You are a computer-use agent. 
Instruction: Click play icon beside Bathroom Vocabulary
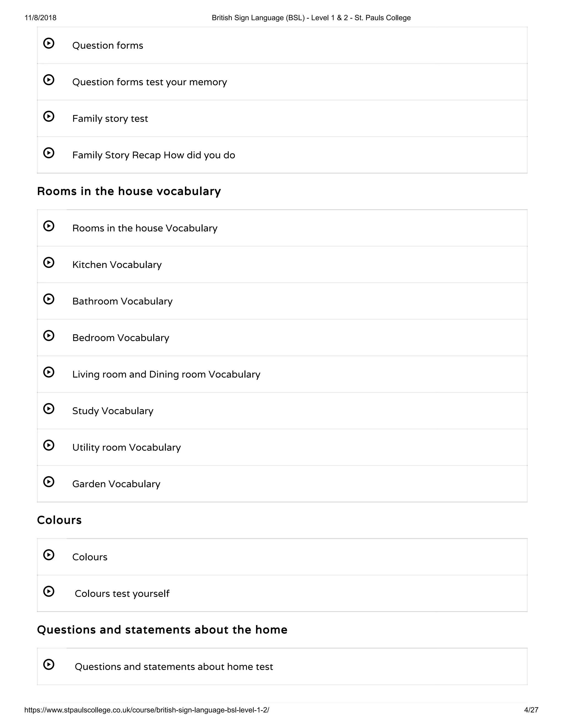pyautogui.click(x=49, y=299)
